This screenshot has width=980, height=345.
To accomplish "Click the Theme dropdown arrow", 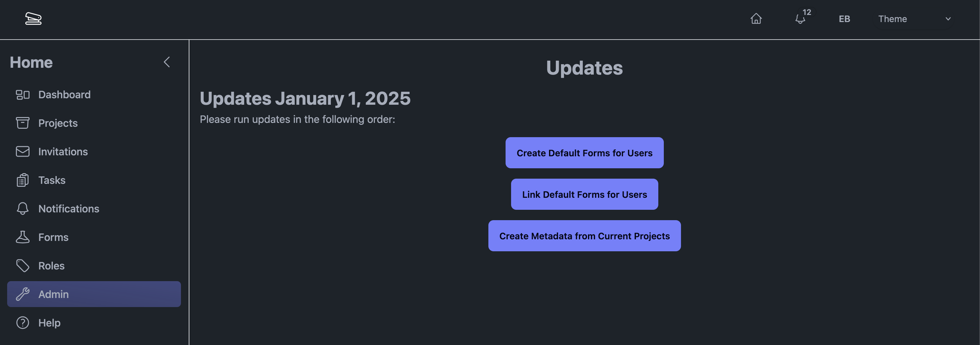I will point(948,18).
